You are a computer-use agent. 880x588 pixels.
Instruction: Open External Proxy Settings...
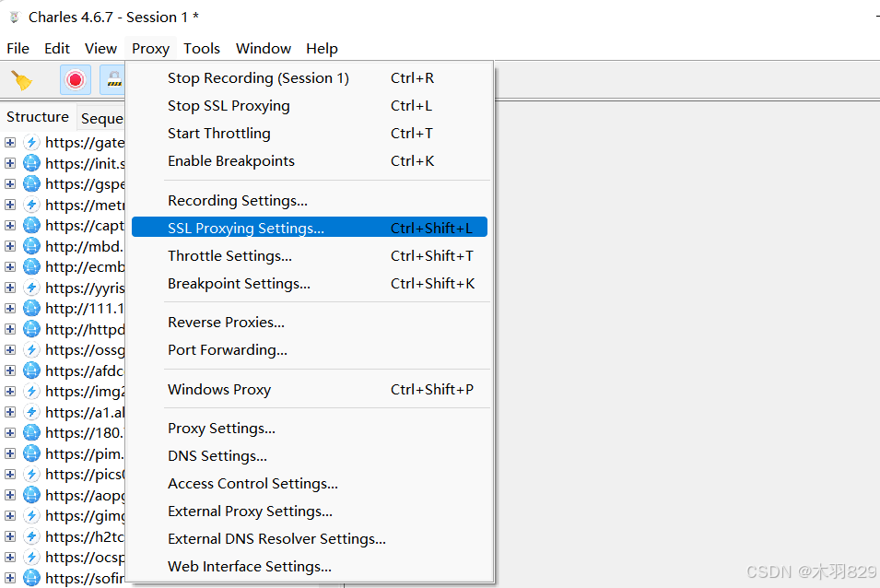(x=310, y=512)
